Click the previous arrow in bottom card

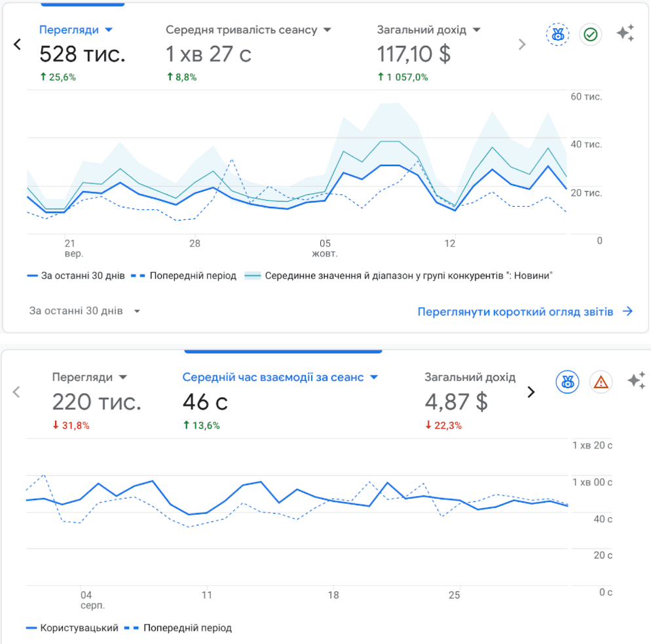click(x=17, y=392)
